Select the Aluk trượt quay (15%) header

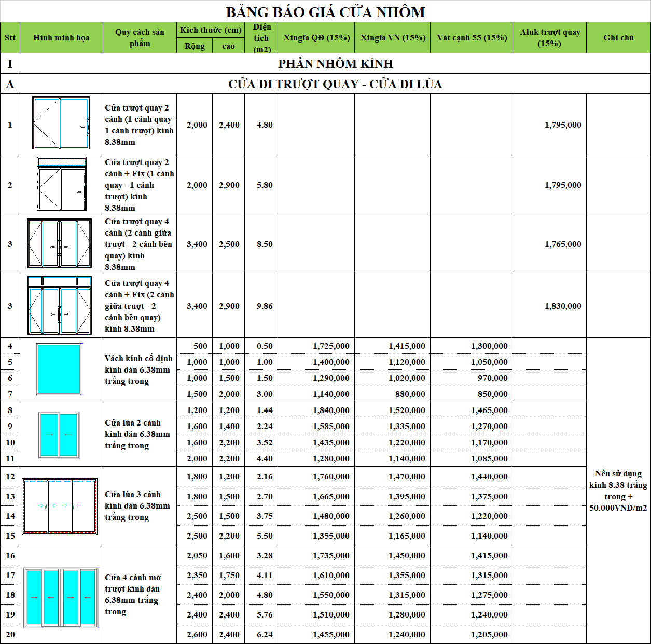pyautogui.click(x=550, y=38)
